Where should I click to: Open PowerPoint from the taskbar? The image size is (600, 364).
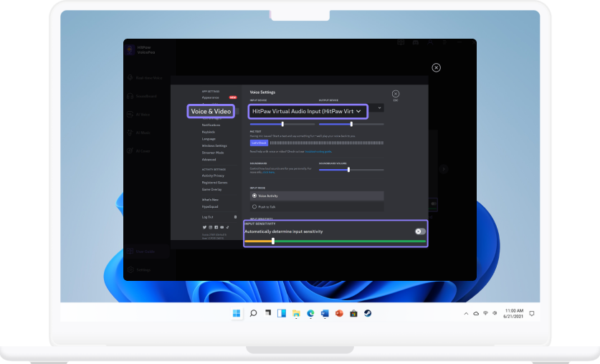tap(339, 313)
